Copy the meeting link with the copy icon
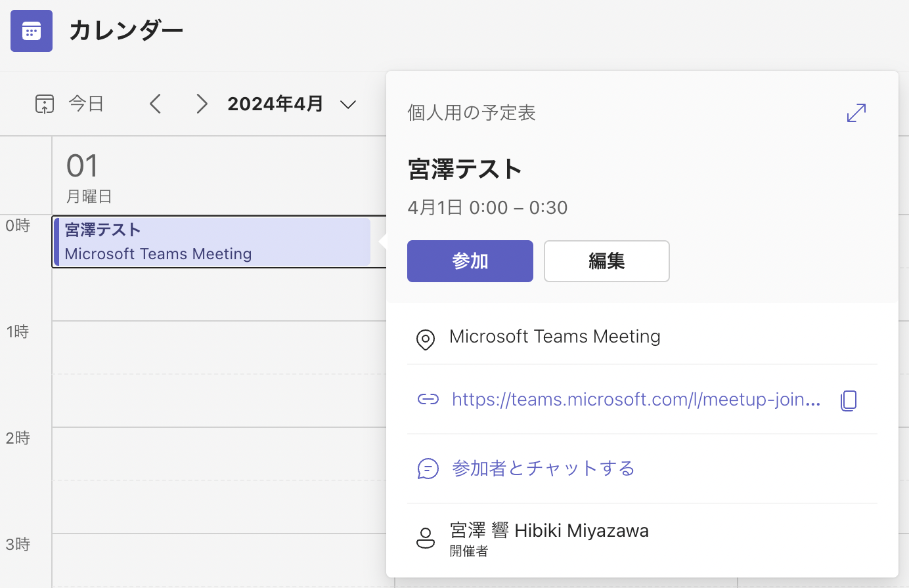The height and width of the screenshot is (588, 909). pyautogui.click(x=849, y=400)
